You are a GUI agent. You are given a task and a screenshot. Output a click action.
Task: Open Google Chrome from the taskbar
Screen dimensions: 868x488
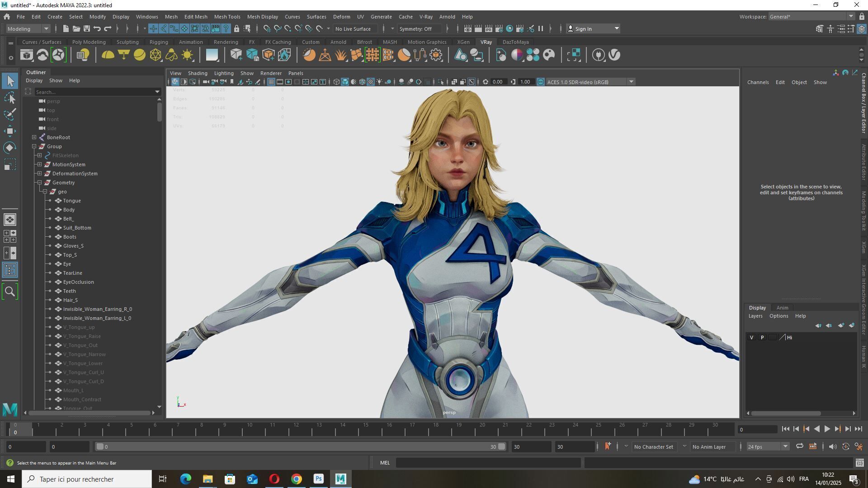click(297, 479)
